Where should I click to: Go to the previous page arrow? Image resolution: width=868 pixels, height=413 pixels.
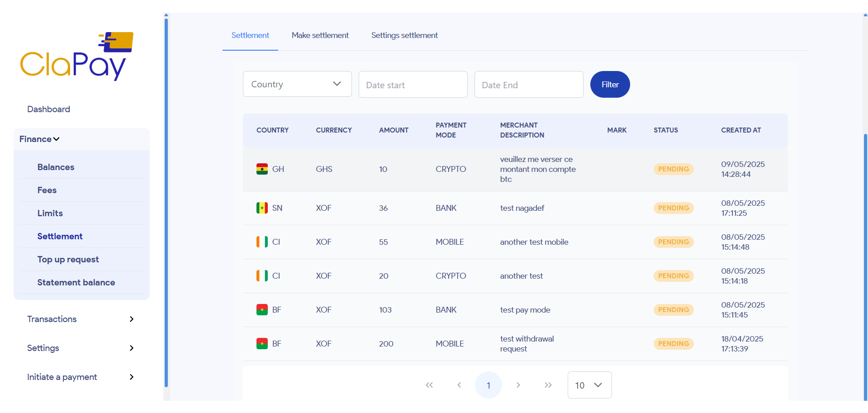(x=459, y=385)
